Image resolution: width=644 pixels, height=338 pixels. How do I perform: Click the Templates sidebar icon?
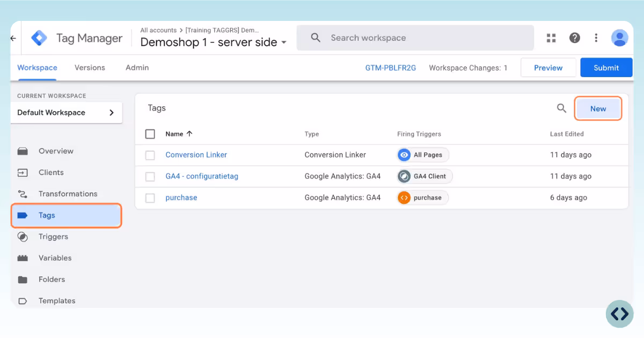(x=23, y=301)
